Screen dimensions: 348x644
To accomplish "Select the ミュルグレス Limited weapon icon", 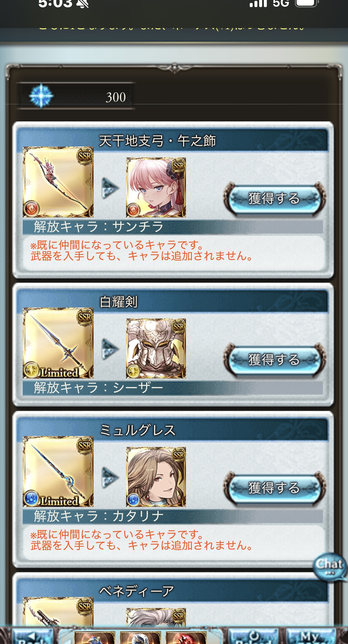I will (x=58, y=471).
